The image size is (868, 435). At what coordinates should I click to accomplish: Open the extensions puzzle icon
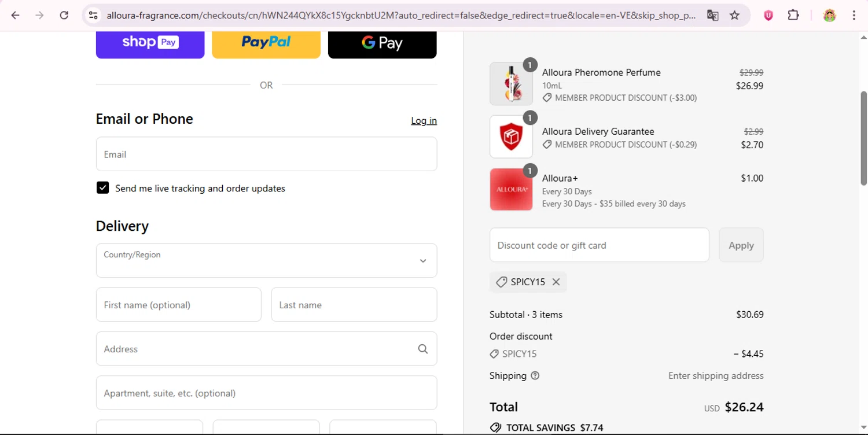point(793,16)
